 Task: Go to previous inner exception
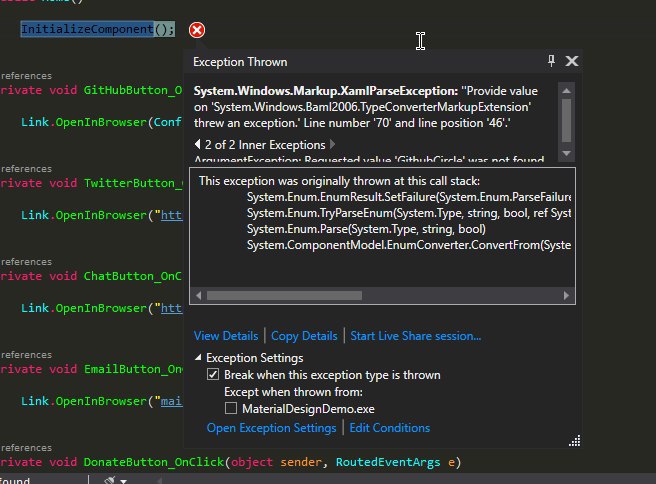(197, 145)
